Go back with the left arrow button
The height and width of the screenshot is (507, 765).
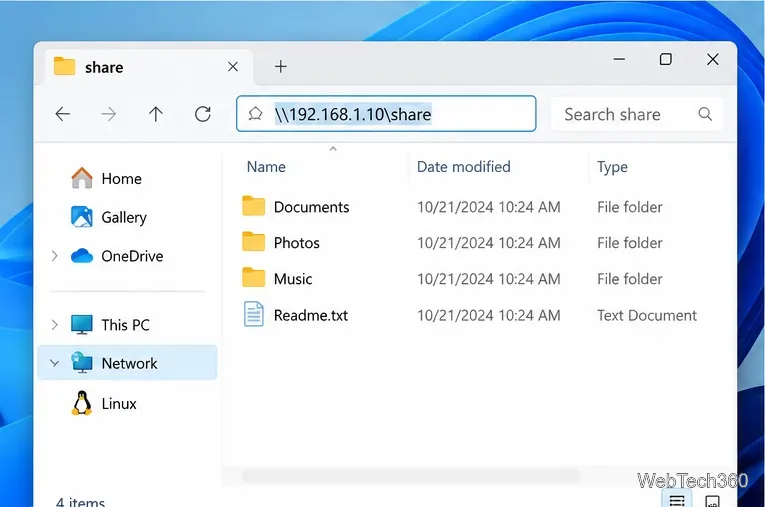pyautogui.click(x=62, y=114)
